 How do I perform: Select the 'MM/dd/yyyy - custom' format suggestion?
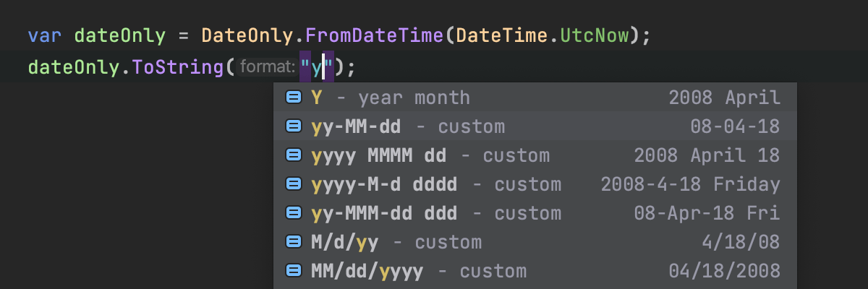tap(419, 271)
